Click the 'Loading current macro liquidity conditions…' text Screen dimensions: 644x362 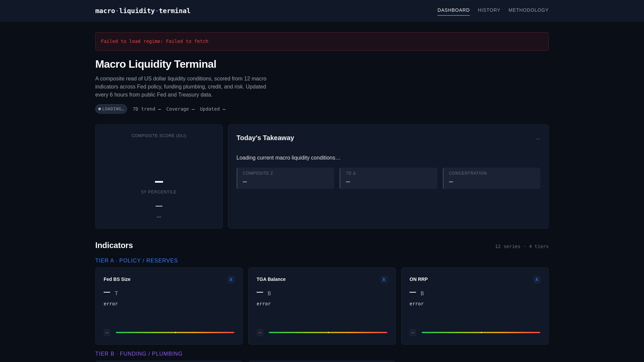coord(288,158)
